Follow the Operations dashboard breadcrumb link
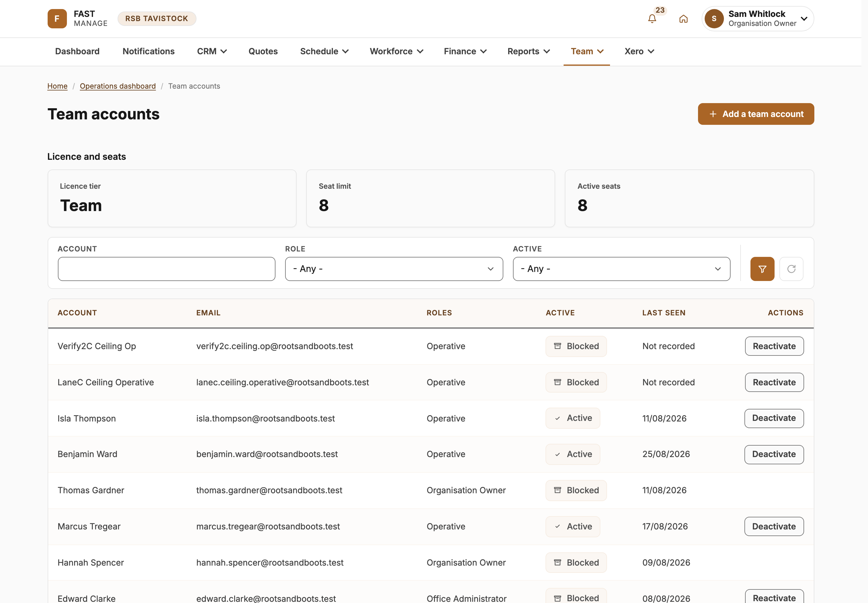 [x=118, y=86]
